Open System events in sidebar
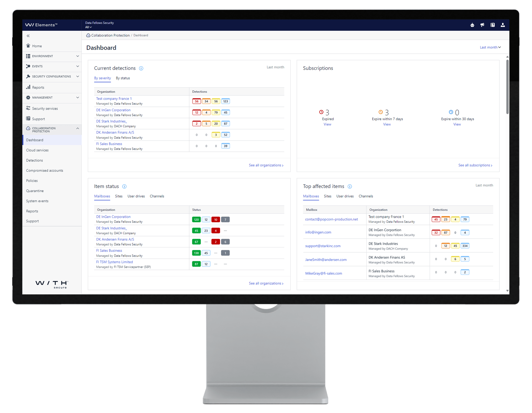 click(x=37, y=201)
